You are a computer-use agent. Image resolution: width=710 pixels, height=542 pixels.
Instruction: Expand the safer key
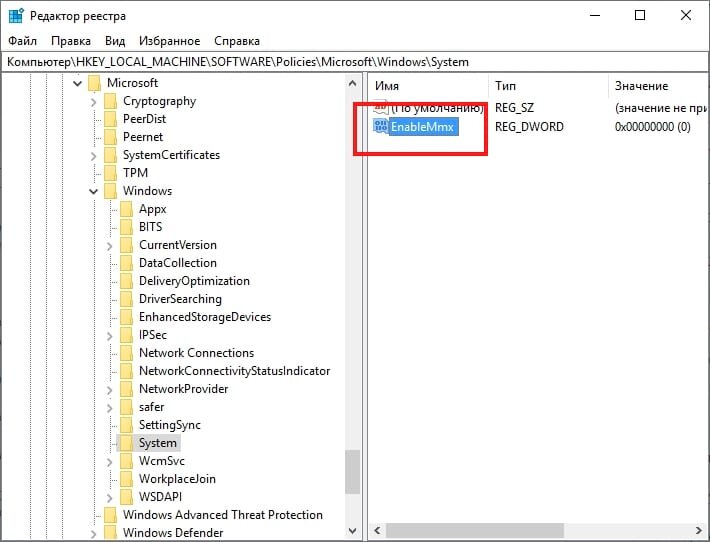(x=110, y=408)
